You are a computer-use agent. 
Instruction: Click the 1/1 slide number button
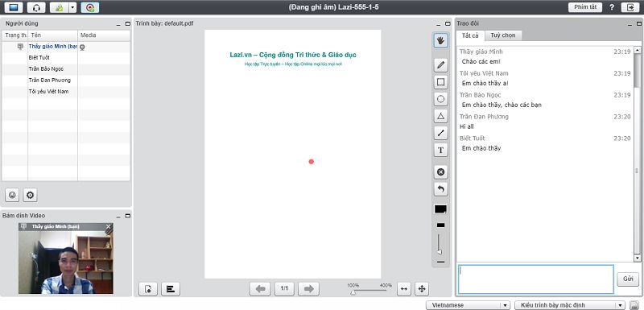(x=284, y=288)
